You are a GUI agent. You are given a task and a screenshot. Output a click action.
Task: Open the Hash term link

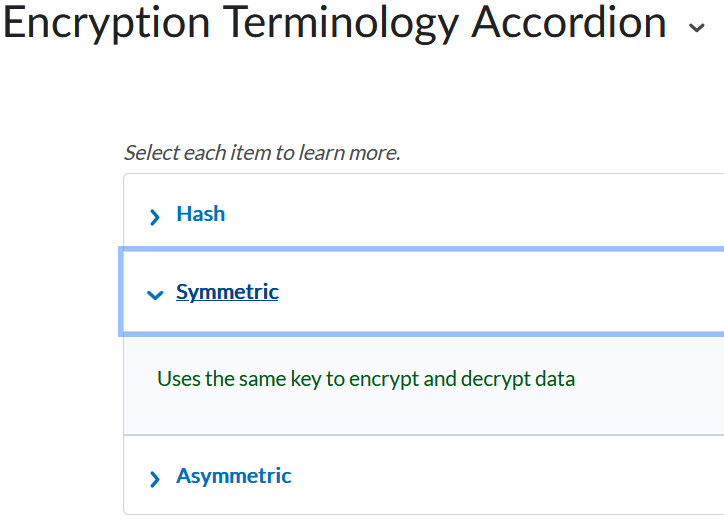coord(201,214)
